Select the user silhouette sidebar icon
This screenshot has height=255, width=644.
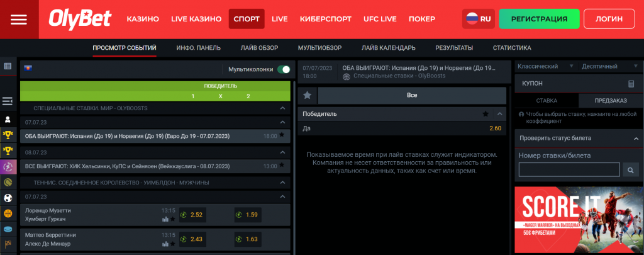click(8, 120)
